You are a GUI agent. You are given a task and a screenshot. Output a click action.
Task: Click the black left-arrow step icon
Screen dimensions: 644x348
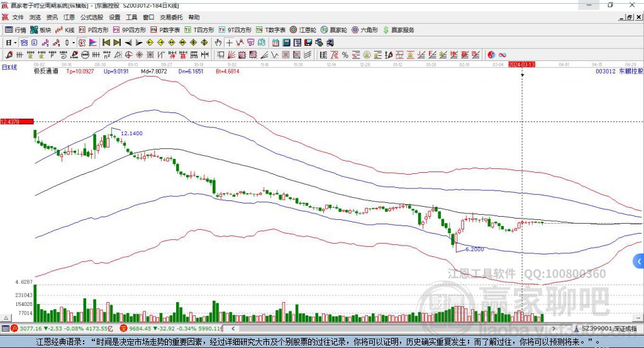[x=128, y=43]
